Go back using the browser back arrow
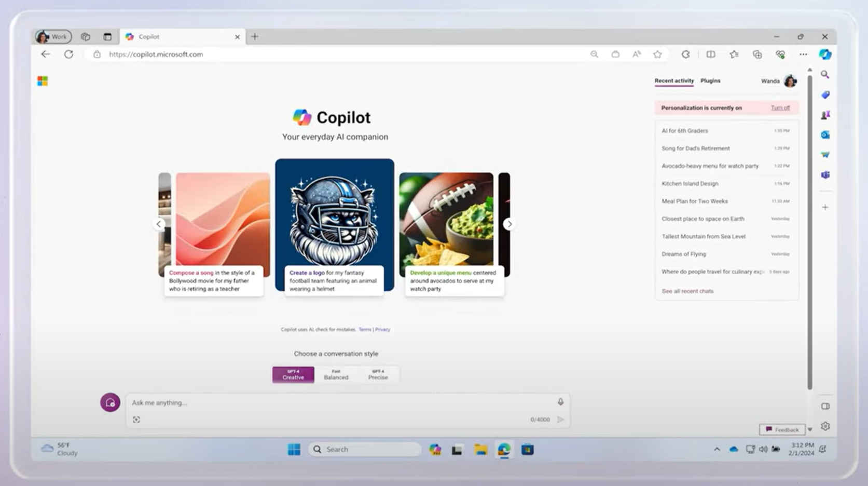Image resolution: width=868 pixels, height=486 pixels. click(x=46, y=54)
